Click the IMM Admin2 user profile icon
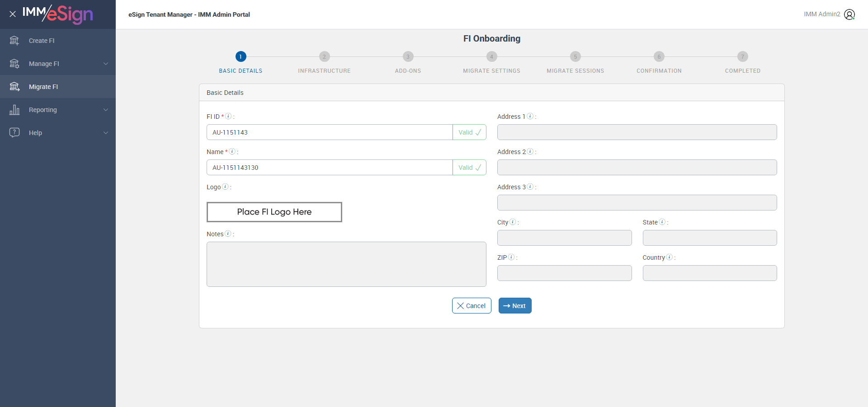The image size is (868, 407). pyautogui.click(x=849, y=14)
